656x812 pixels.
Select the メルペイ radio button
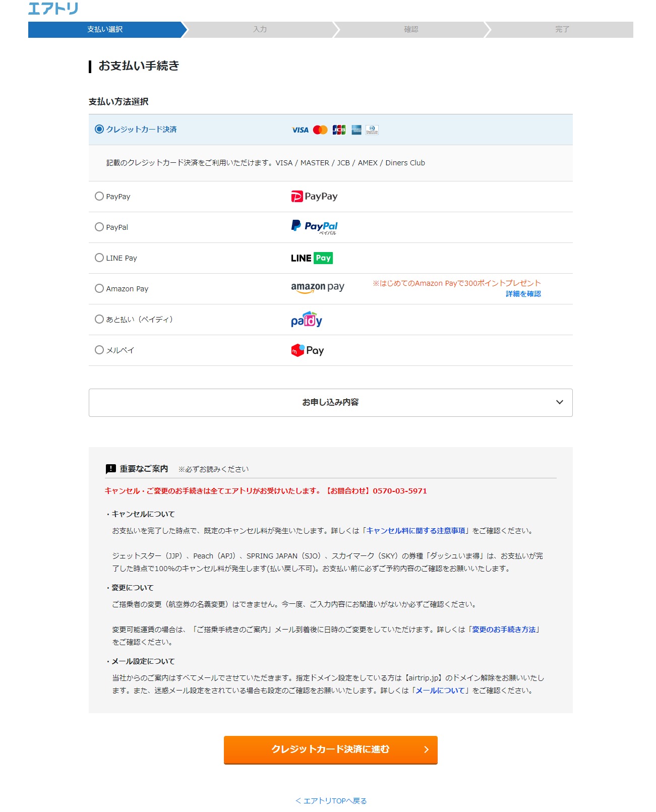click(99, 350)
